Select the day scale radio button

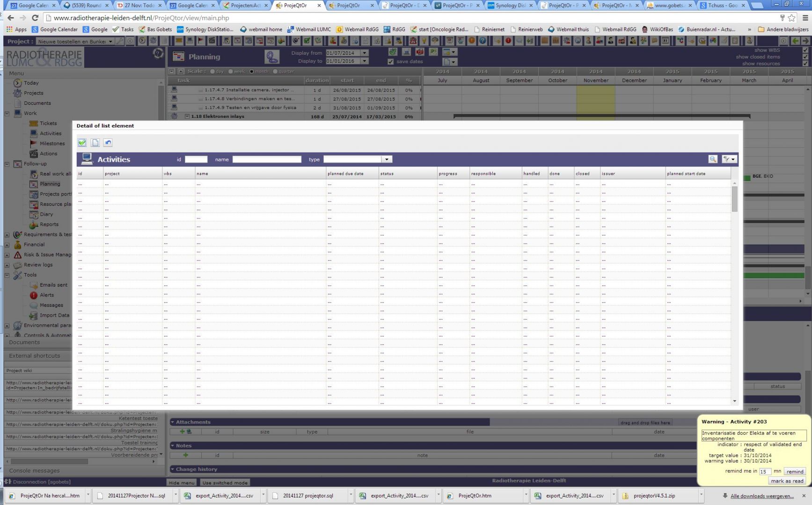point(212,72)
